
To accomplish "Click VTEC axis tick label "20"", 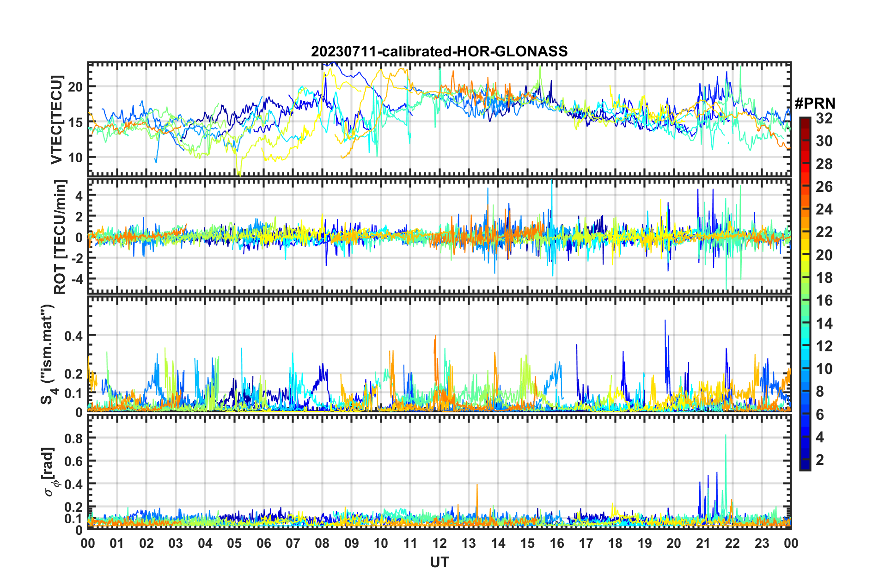I will (75, 87).
